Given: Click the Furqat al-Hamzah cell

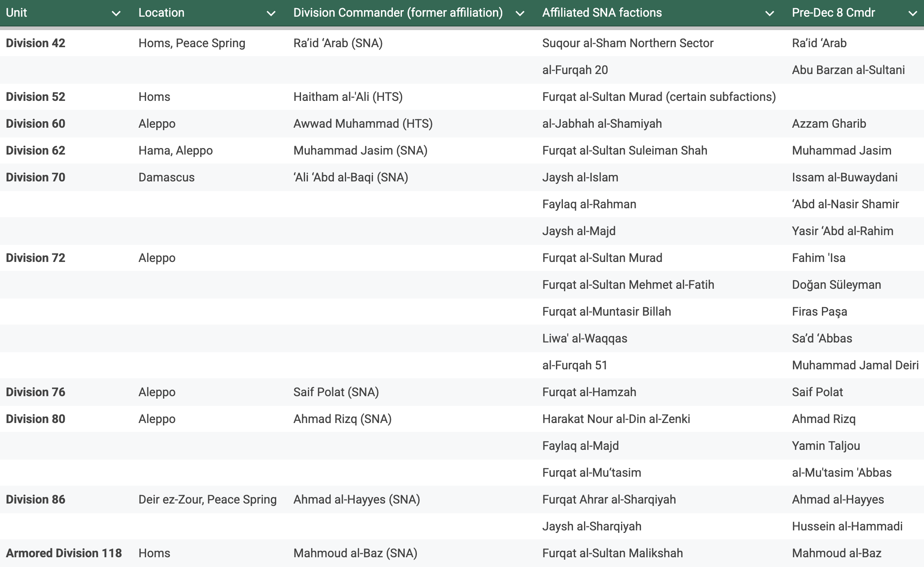Looking at the screenshot, I should tap(589, 392).
